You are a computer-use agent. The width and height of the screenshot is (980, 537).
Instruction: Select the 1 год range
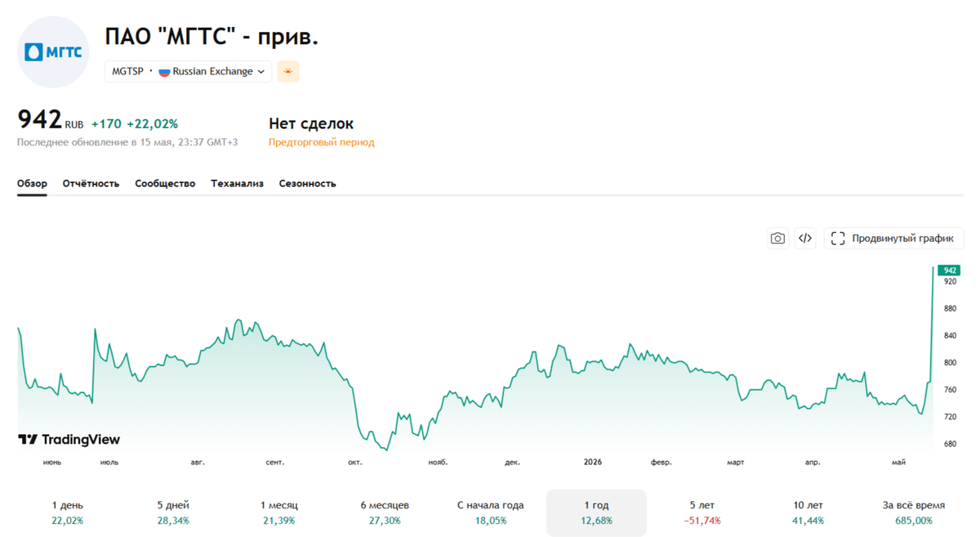pos(596,512)
